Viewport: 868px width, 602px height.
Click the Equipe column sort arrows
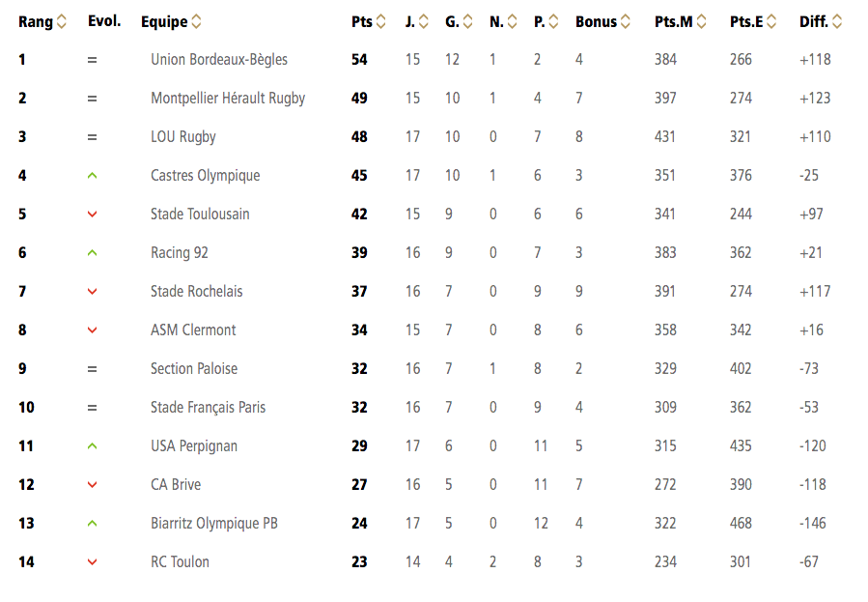[x=196, y=21]
